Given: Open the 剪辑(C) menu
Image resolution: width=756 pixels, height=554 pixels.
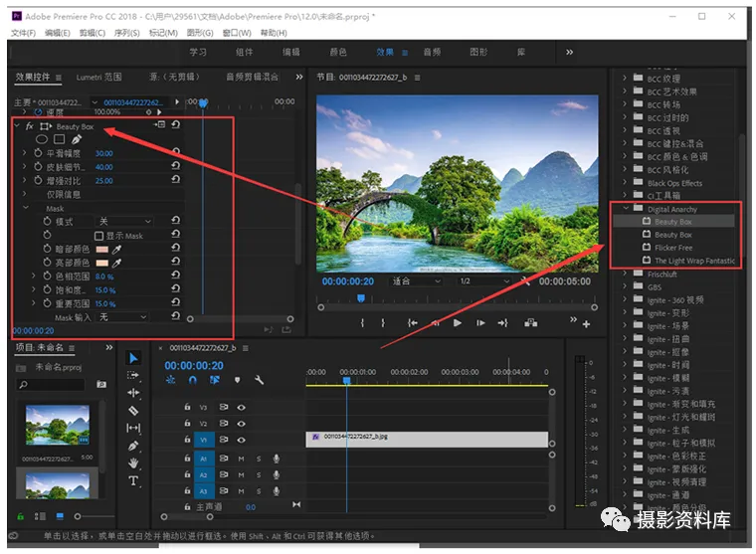Looking at the screenshot, I should pyautogui.click(x=93, y=33).
